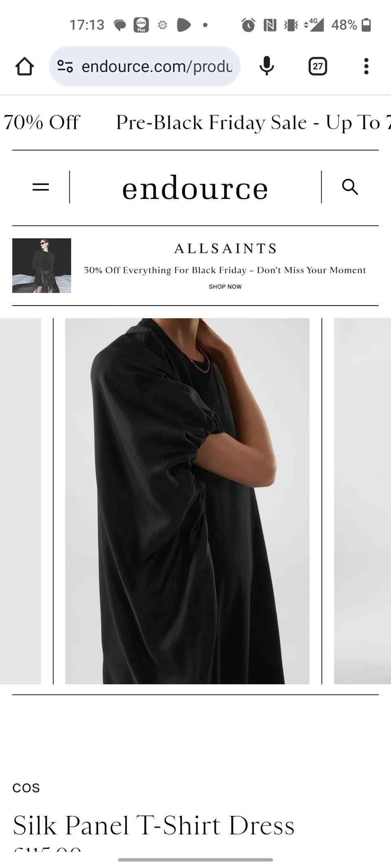Tap the battery icon in status bar
This screenshot has height=868, width=391.
click(366, 25)
